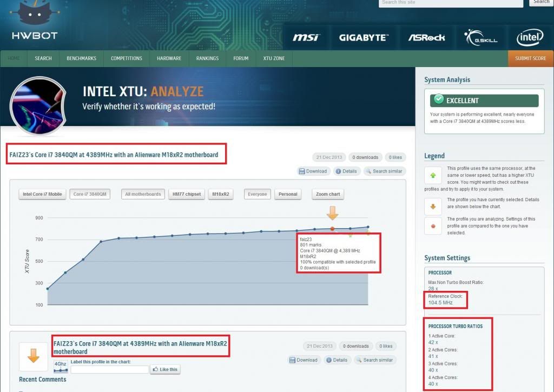Image resolution: width=554 pixels, height=392 pixels.
Task: Click the lower Details button
Action: (x=337, y=360)
